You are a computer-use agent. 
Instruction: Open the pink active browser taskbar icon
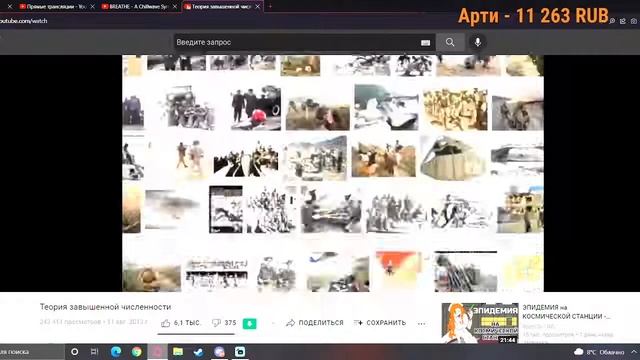click(x=158, y=351)
